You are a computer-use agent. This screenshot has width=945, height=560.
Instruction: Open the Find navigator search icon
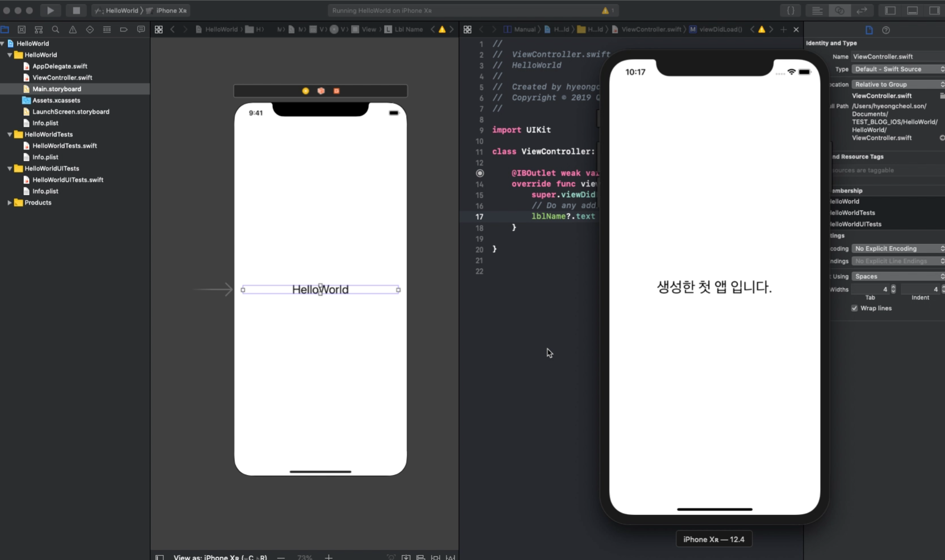coord(56,29)
